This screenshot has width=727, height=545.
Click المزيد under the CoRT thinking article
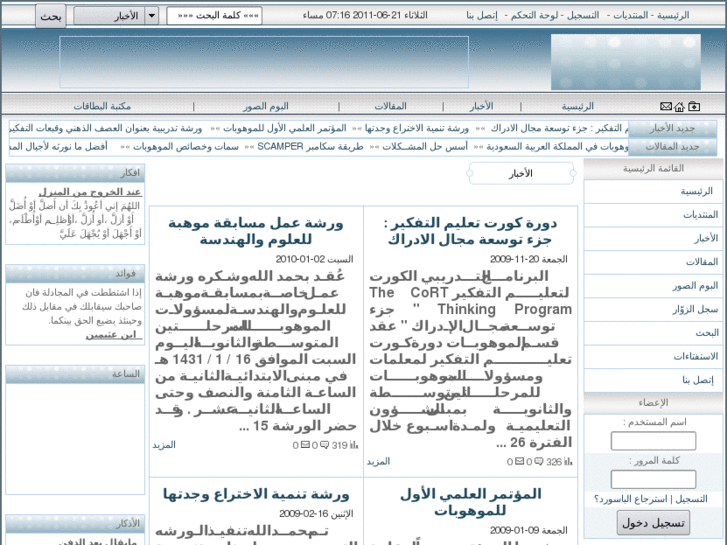[378, 462]
